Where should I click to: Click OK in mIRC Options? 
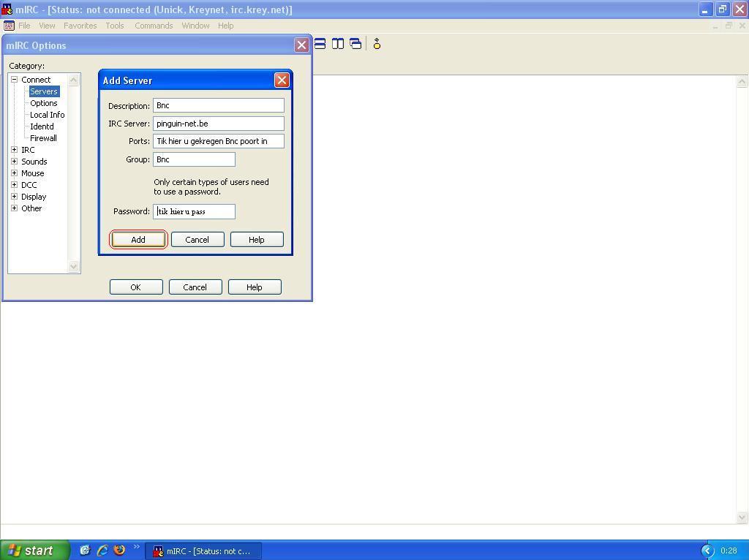[x=136, y=287]
